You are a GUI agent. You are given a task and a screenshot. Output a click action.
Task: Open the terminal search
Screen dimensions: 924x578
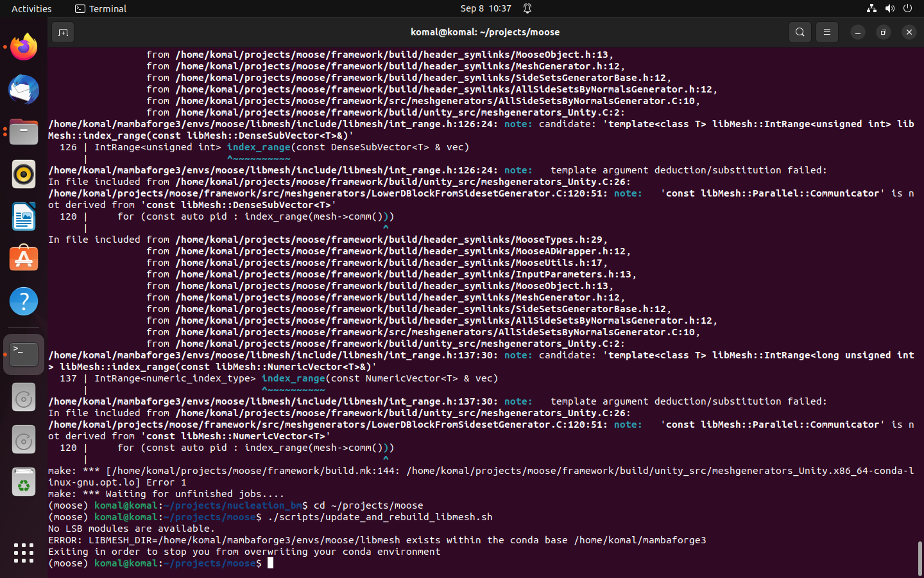800,31
